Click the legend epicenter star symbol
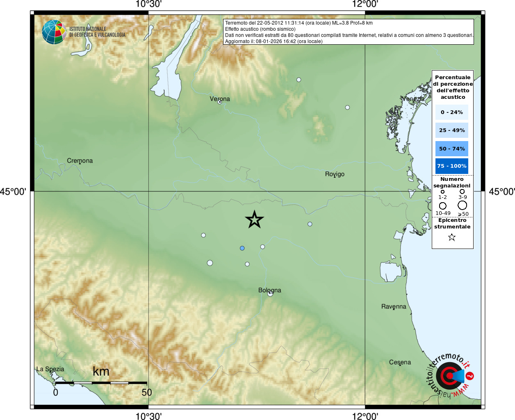The image size is (515, 420). point(452,237)
